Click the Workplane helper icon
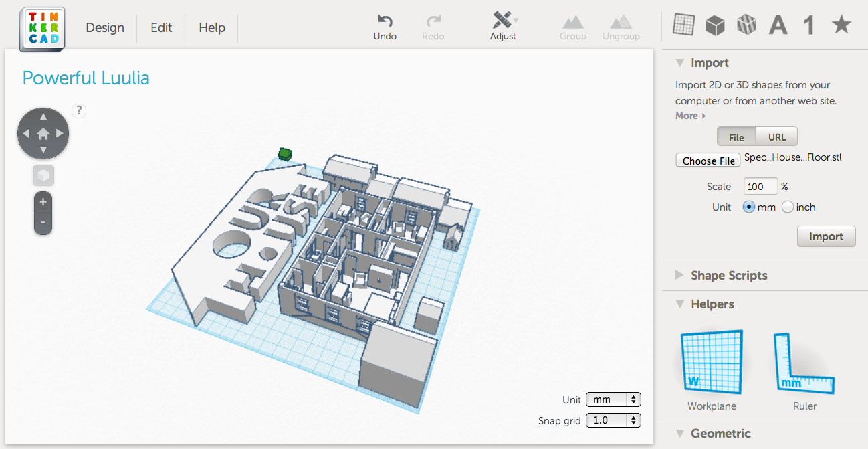Screen dimensions: 868x449 (x=711, y=361)
